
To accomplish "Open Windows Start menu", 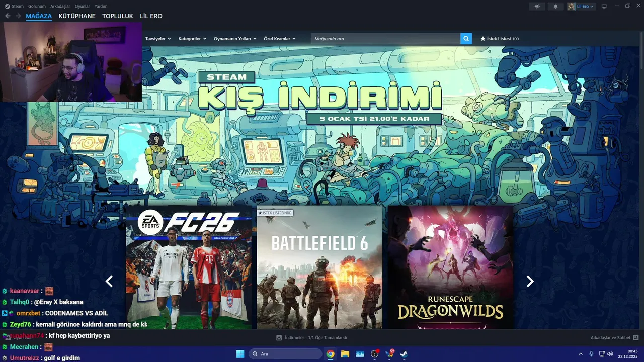I will pyautogui.click(x=240, y=354).
